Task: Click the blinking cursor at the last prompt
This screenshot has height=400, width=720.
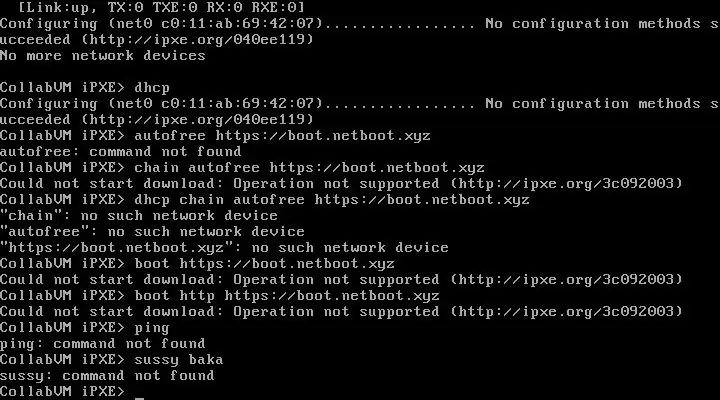Action: [x=139, y=394]
